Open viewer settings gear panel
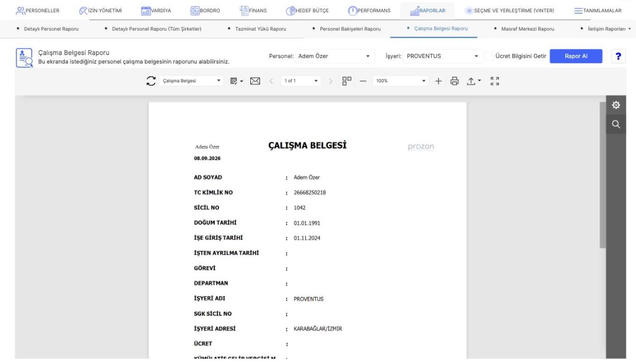 coord(616,105)
